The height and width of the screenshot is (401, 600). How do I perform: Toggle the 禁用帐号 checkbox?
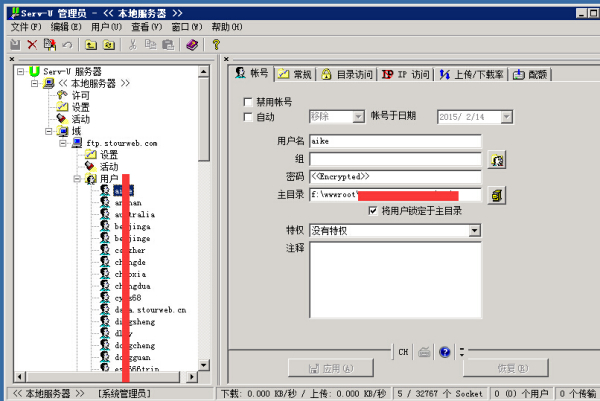[x=248, y=102]
